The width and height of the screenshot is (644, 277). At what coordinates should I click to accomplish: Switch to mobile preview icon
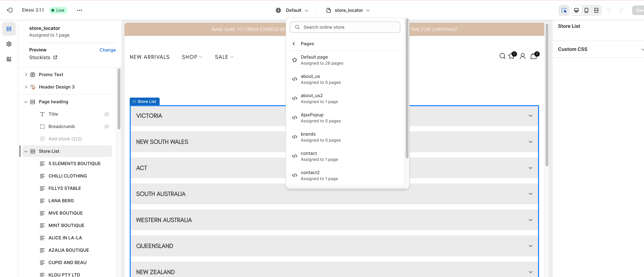click(x=586, y=10)
